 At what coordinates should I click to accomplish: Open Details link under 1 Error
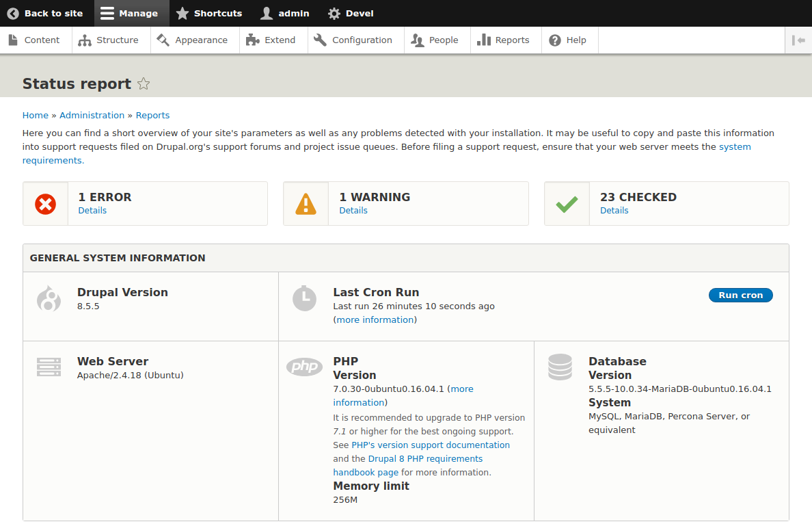click(x=92, y=211)
